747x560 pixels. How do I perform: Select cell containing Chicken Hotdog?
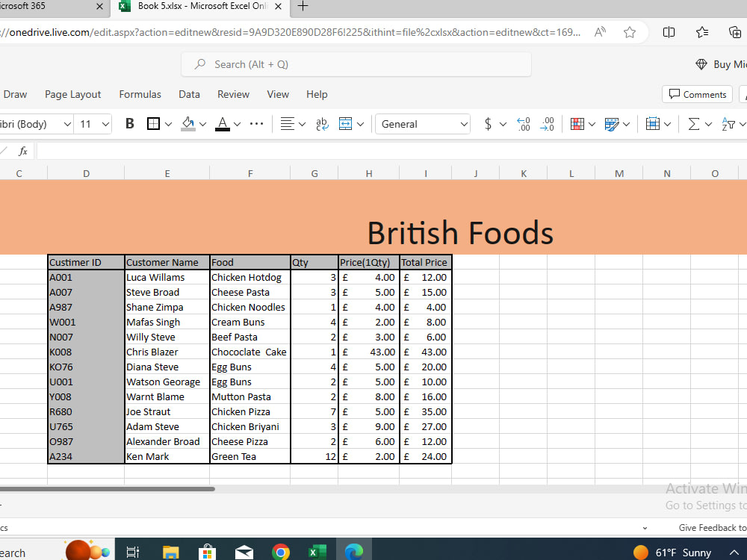point(250,277)
